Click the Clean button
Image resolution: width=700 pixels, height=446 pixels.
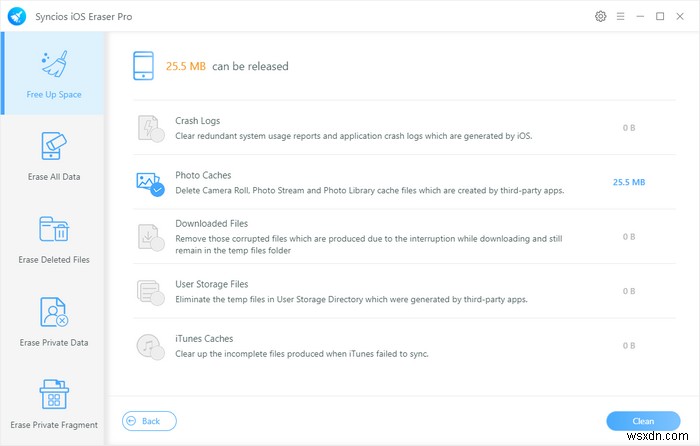(x=643, y=421)
